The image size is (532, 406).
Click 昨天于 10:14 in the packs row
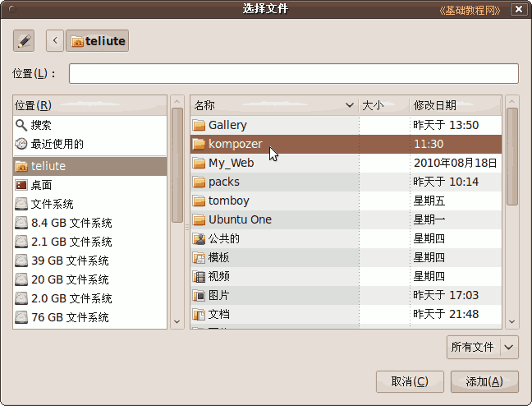coord(446,182)
